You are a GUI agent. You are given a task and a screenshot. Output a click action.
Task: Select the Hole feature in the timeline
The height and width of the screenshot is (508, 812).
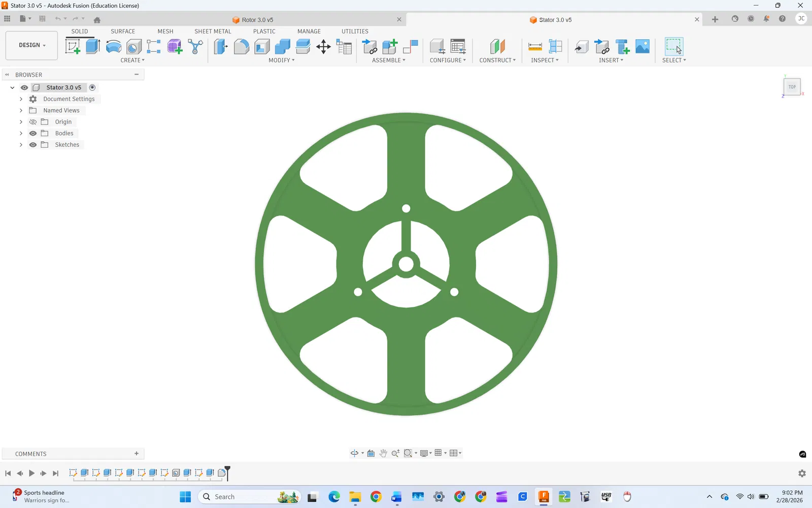(176, 473)
